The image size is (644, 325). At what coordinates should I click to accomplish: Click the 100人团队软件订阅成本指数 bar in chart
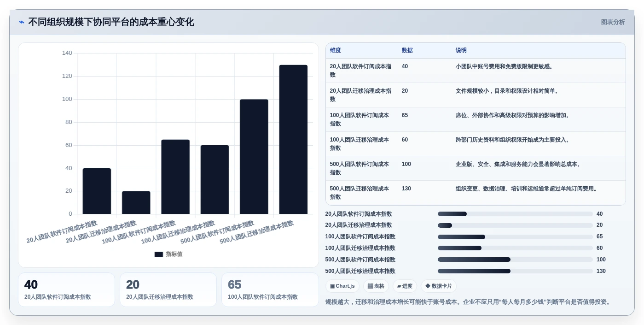click(175, 177)
